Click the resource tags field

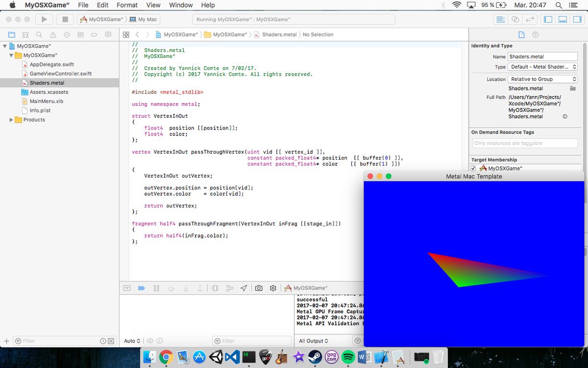click(525, 143)
